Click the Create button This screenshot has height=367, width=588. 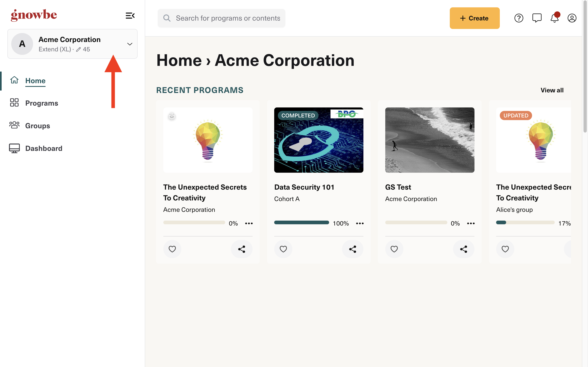pyautogui.click(x=474, y=18)
